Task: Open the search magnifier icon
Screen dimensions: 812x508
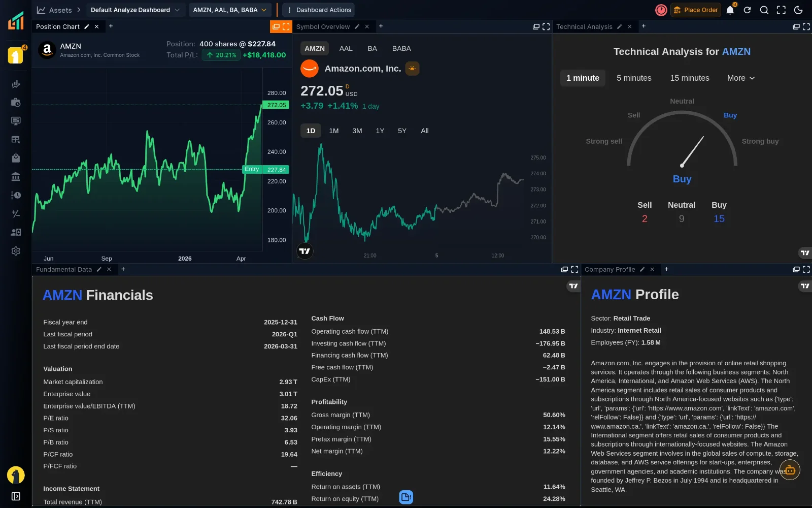Action: tap(764, 10)
